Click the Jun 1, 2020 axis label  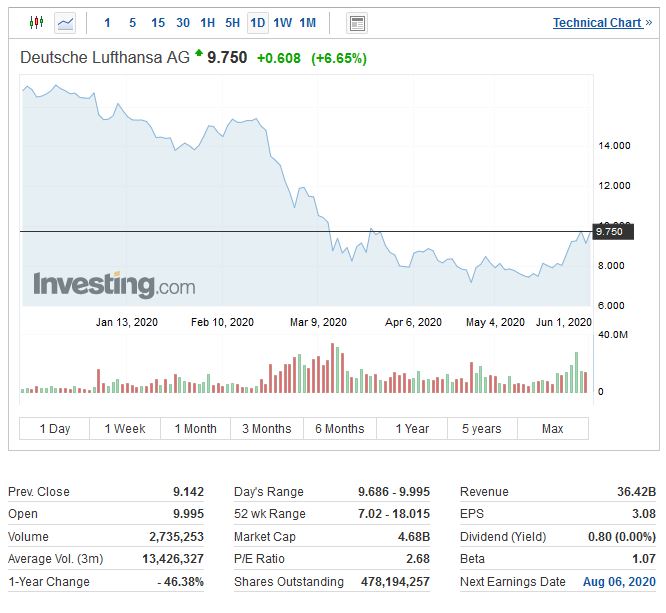click(x=564, y=322)
